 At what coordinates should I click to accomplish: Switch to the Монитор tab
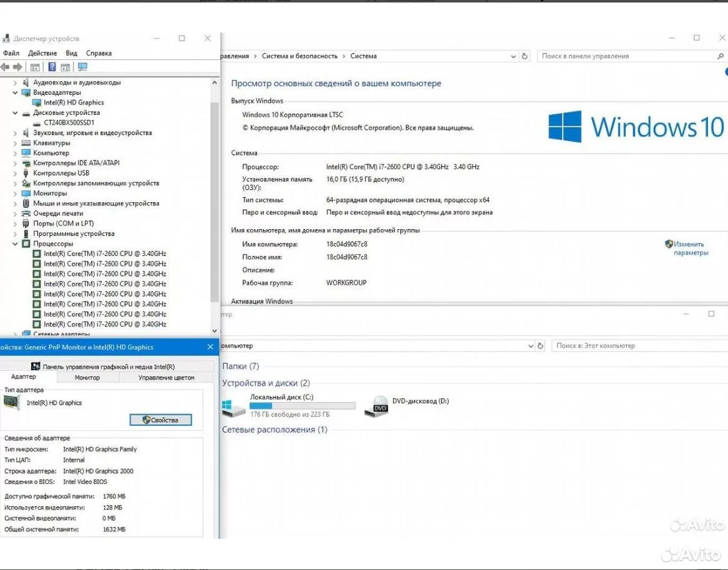coord(87,378)
